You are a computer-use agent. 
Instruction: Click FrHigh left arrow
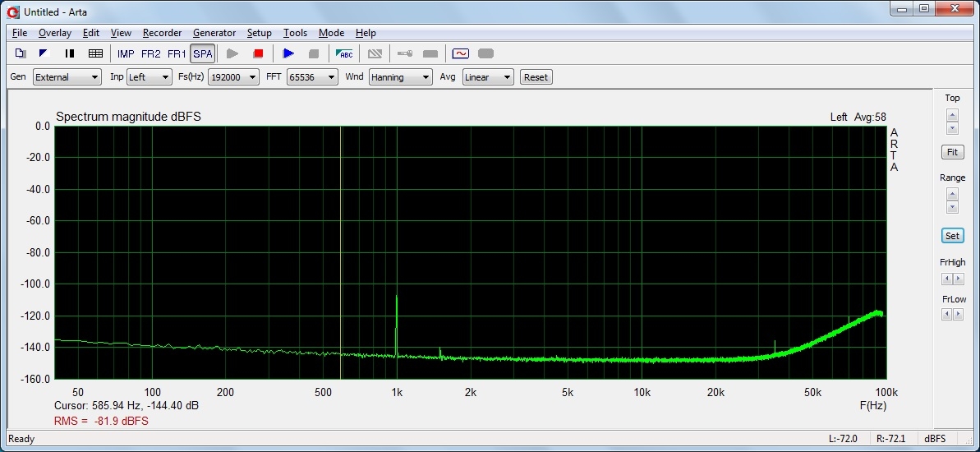pos(947,279)
